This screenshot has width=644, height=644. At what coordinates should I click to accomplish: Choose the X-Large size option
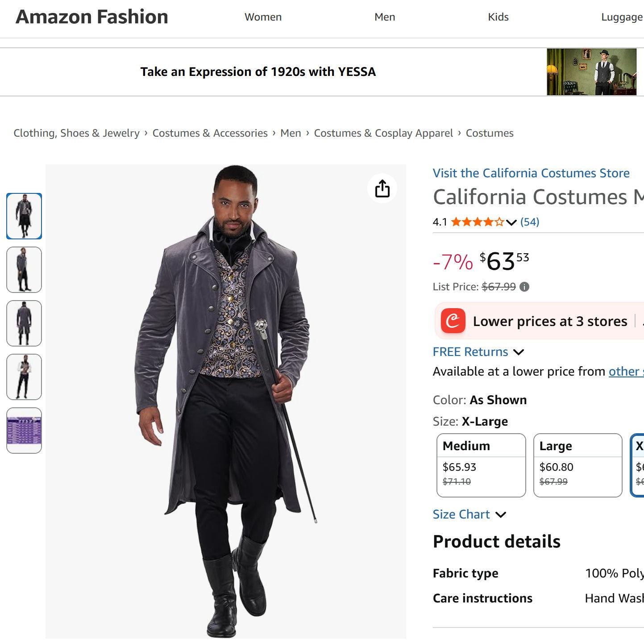638,464
